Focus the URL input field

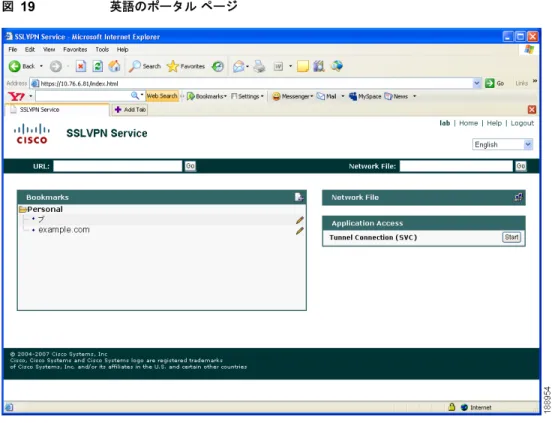coord(118,166)
